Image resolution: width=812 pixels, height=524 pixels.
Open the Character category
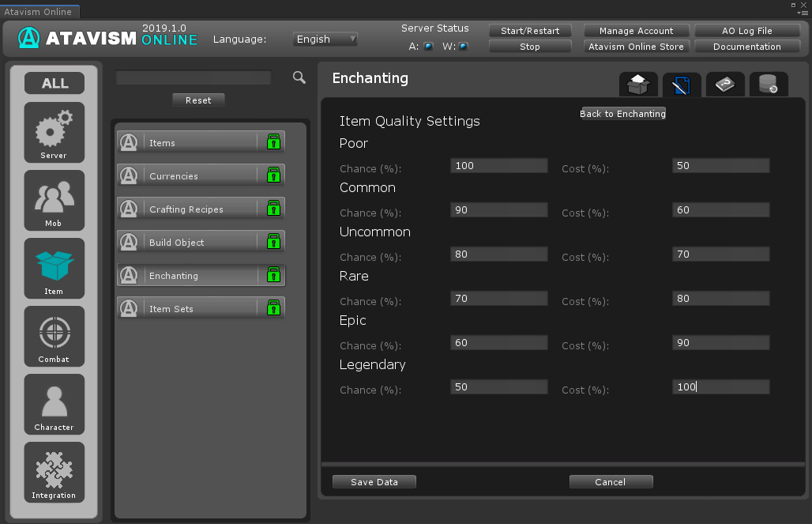pyautogui.click(x=54, y=404)
